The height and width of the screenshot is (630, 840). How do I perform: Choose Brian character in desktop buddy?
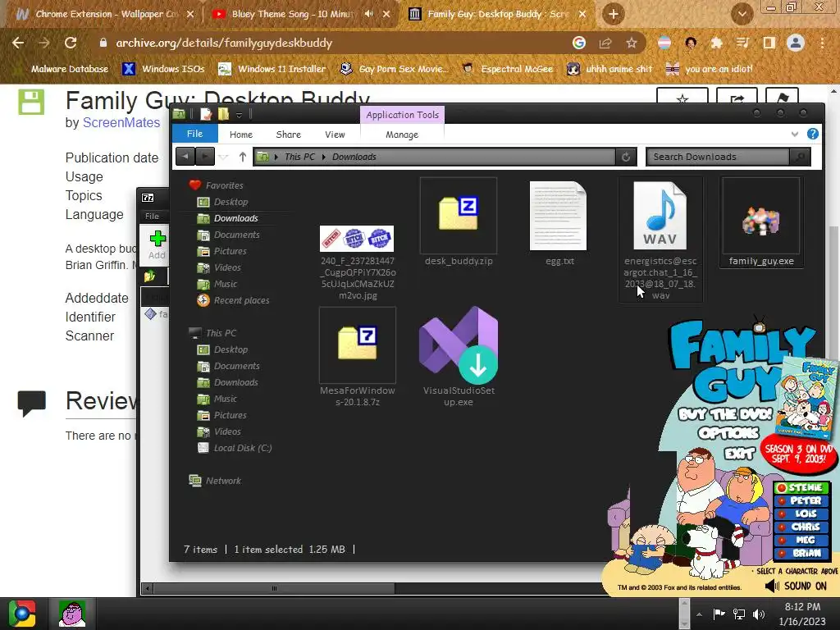click(x=801, y=553)
